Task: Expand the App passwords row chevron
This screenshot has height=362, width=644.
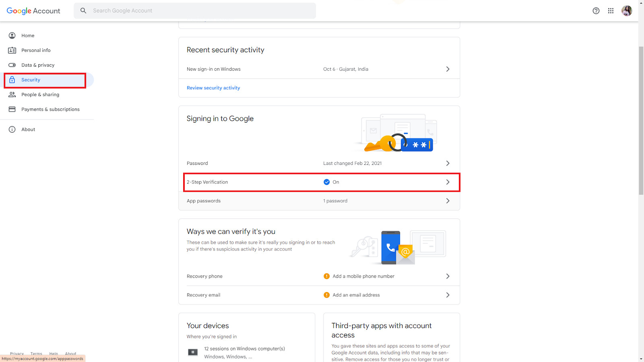Action: tap(448, 201)
